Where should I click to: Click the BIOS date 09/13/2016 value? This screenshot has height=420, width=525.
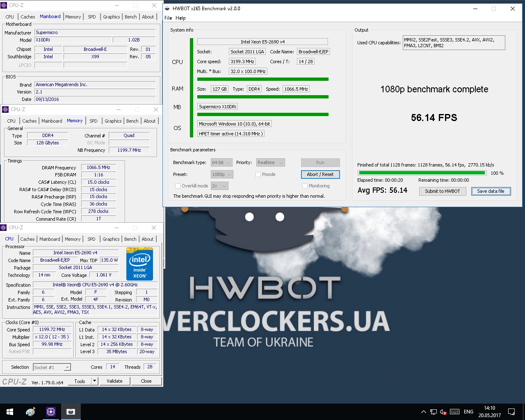point(95,99)
